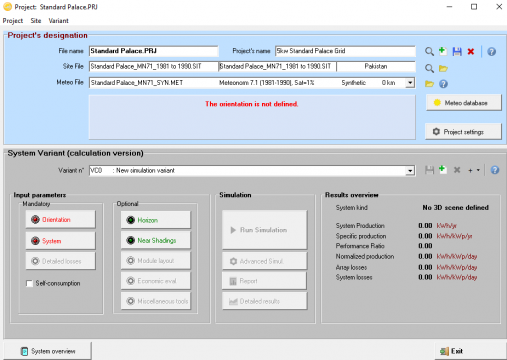
Task: Click the project search magnifier icon
Action: (x=429, y=51)
